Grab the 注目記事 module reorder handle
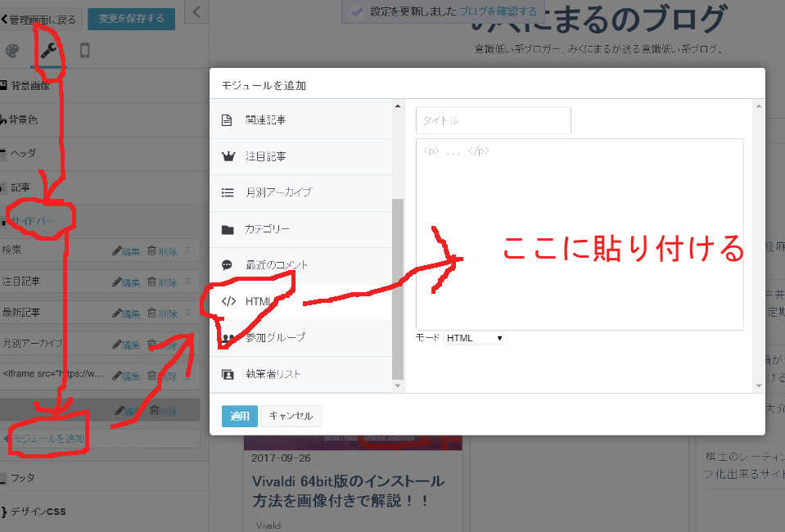Viewport: 785px width, 532px height. coord(187,282)
